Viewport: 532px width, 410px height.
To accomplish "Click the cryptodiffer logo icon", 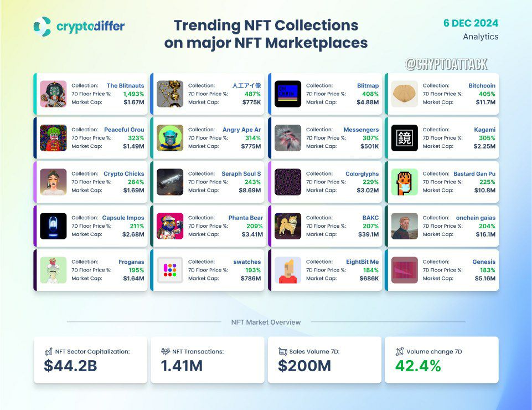I will tap(43, 26).
